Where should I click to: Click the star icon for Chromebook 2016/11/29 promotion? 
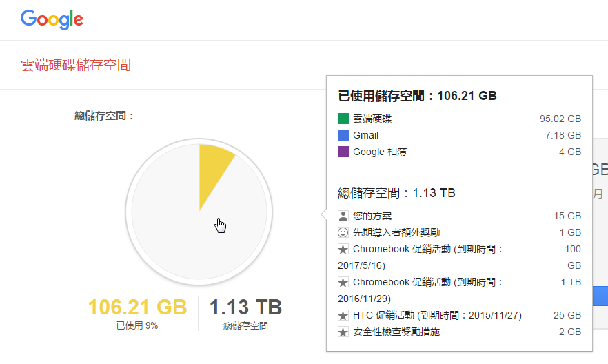click(x=343, y=282)
